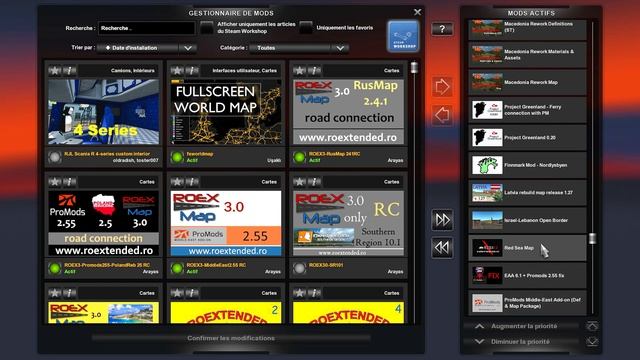
Task: Show info for ROEX3-MiddleEast2.55 RC mod
Action: pos(192,182)
